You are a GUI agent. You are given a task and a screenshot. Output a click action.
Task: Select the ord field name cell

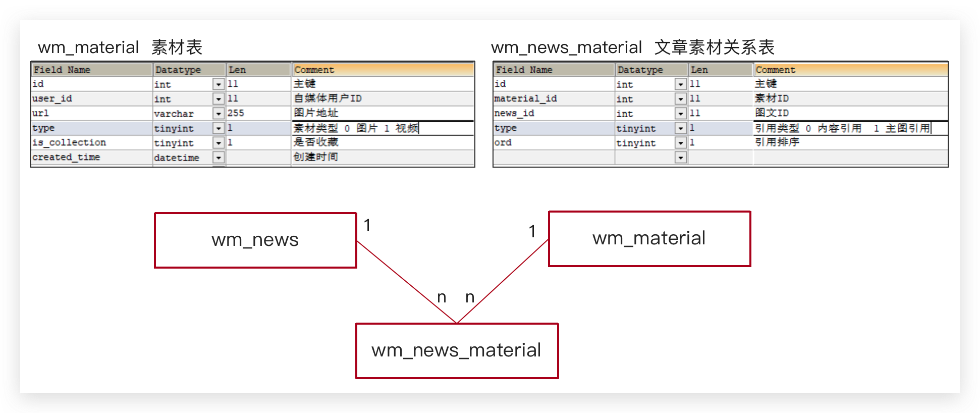(554, 142)
